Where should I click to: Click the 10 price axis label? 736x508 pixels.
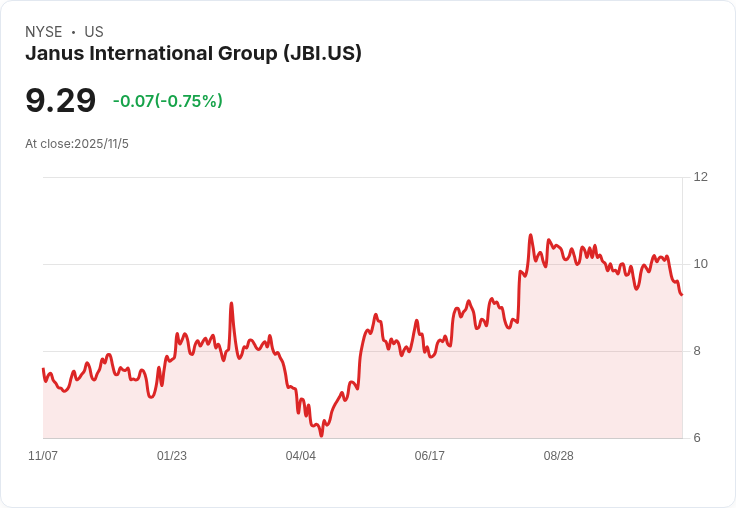point(700,264)
